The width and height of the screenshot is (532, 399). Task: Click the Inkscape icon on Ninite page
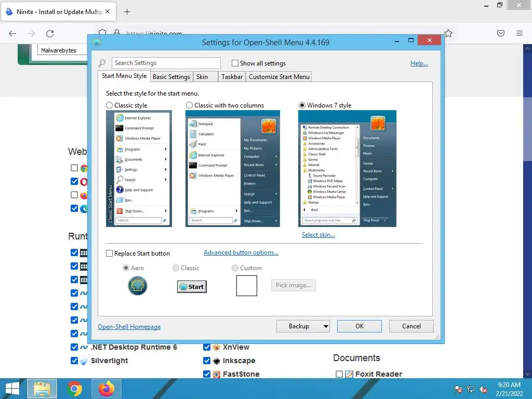pyautogui.click(x=217, y=361)
